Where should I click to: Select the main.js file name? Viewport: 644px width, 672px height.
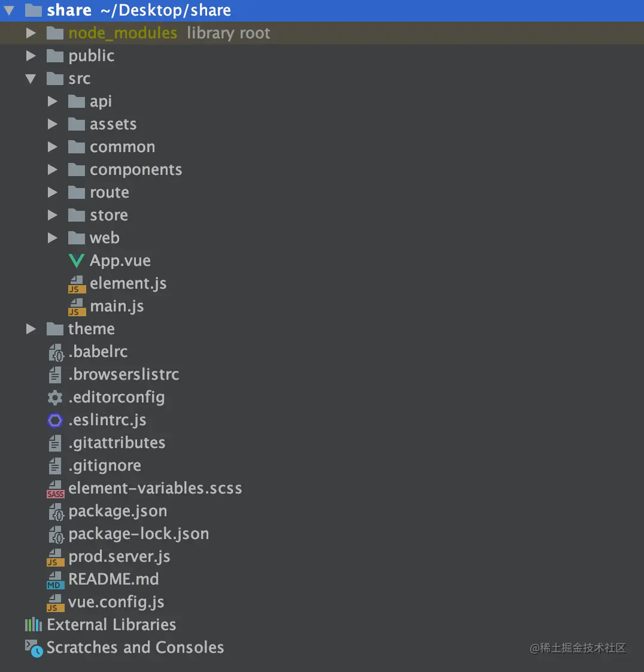[x=117, y=307]
